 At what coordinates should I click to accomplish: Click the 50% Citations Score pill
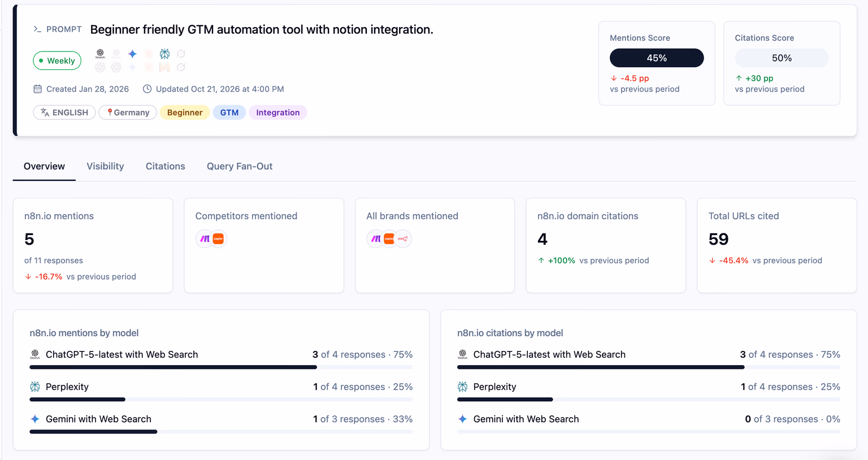coord(782,58)
